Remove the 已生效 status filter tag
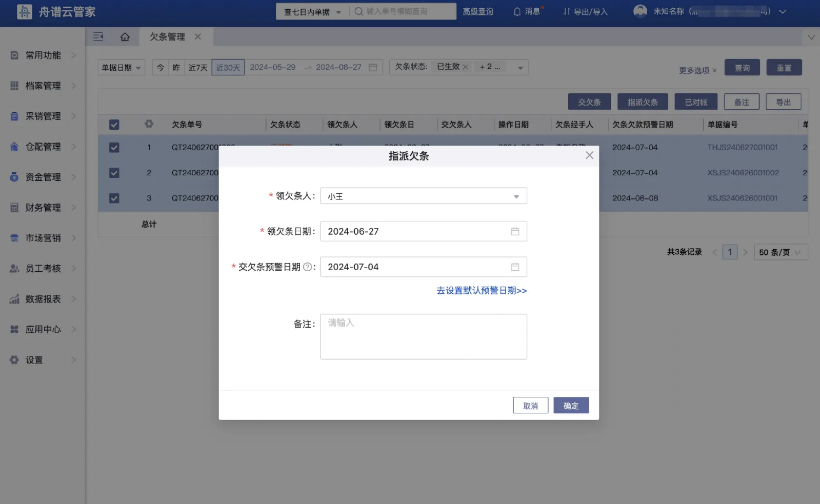The height and width of the screenshot is (504, 820). (x=465, y=67)
